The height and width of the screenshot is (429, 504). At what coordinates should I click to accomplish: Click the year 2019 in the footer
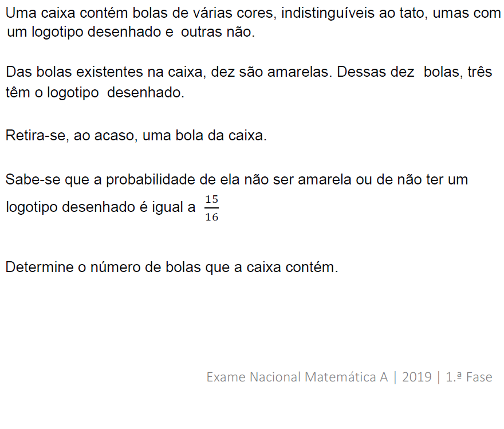[416, 377]
